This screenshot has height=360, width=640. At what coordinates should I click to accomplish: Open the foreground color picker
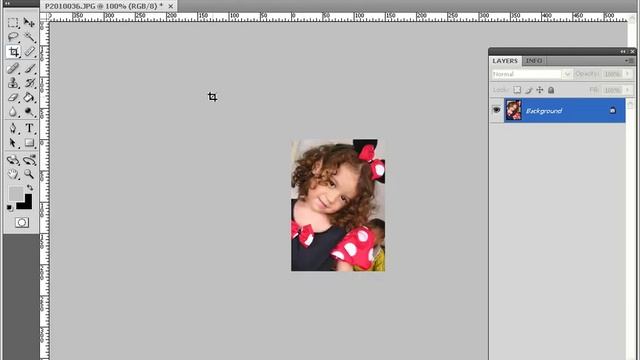[16, 193]
